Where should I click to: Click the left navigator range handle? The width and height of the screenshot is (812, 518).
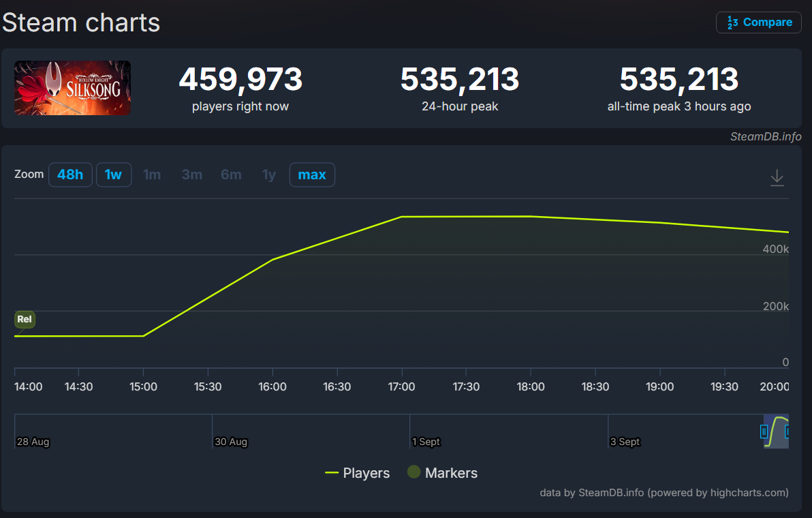764,431
